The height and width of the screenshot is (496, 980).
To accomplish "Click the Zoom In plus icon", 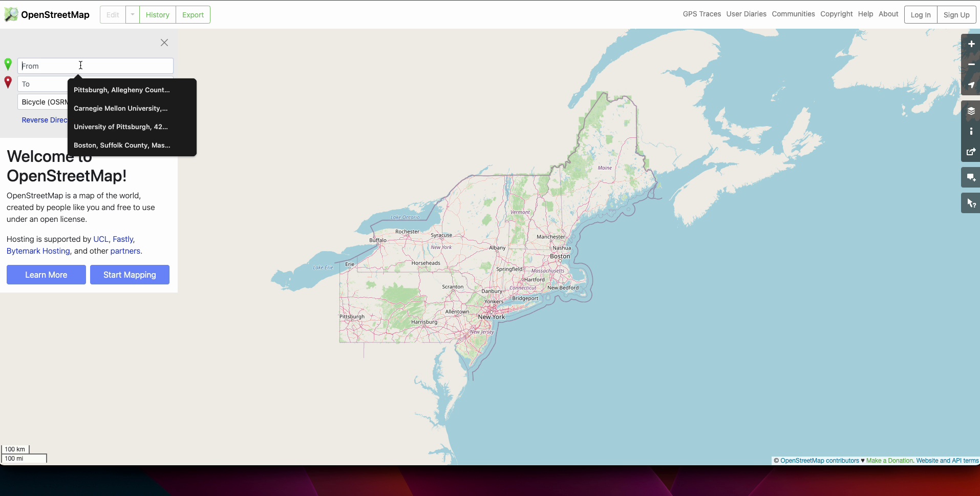I will pyautogui.click(x=971, y=44).
